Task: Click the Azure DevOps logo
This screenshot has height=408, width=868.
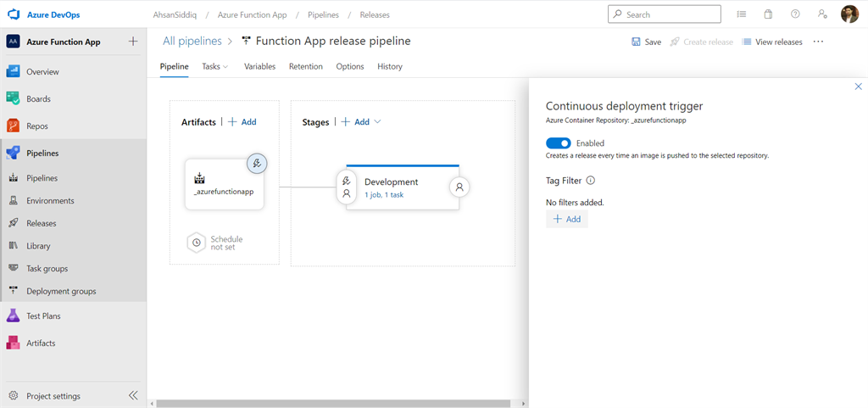Action: pyautogui.click(x=14, y=15)
